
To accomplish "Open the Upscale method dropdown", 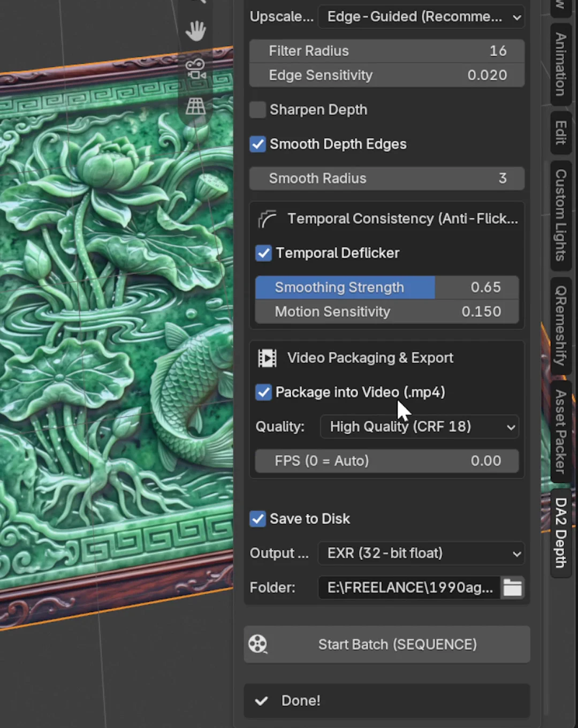I will [x=421, y=17].
